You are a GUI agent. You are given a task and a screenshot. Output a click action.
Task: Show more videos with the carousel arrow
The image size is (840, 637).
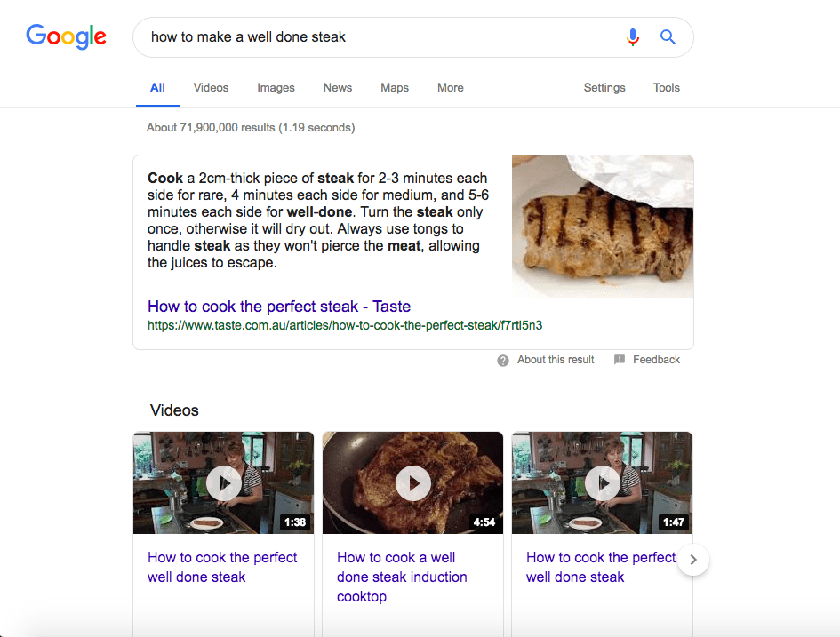(x=693, y=560)
